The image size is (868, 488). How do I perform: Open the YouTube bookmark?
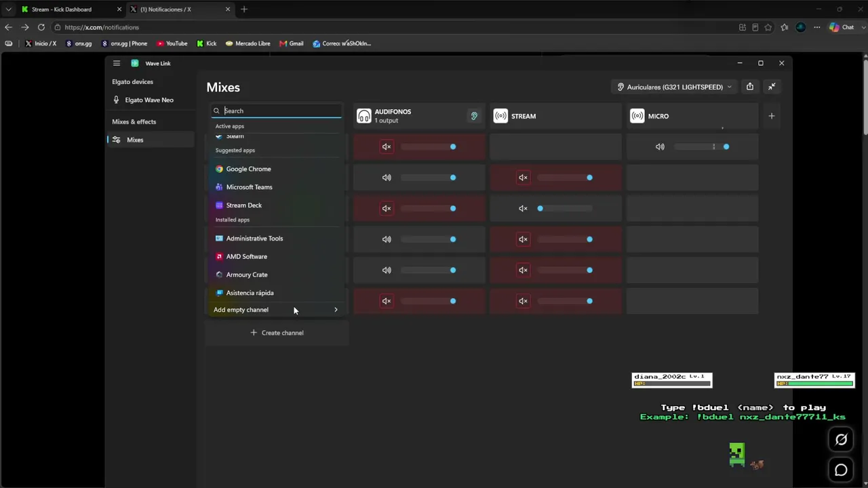pos(172,43)
